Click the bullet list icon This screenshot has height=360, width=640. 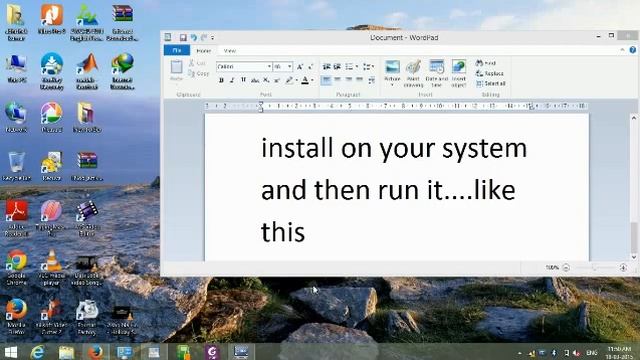click(x=349, y=67)
